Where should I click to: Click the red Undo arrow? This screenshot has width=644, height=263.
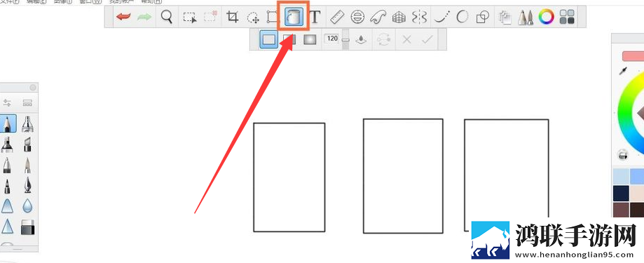(x=123, y=17)
